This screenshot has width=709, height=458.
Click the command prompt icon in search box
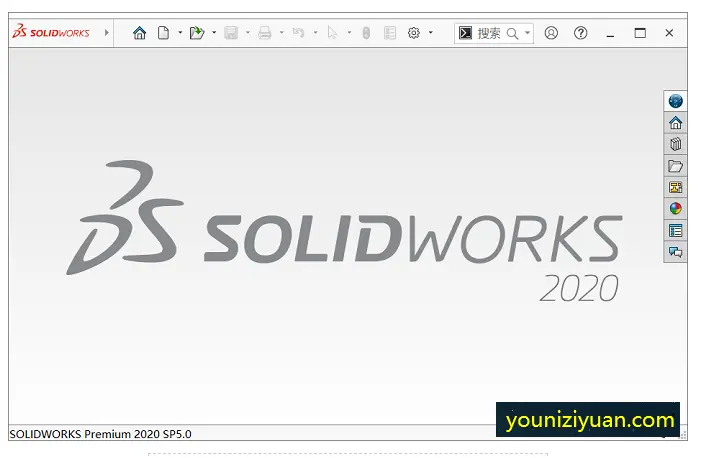coord(465,33)
